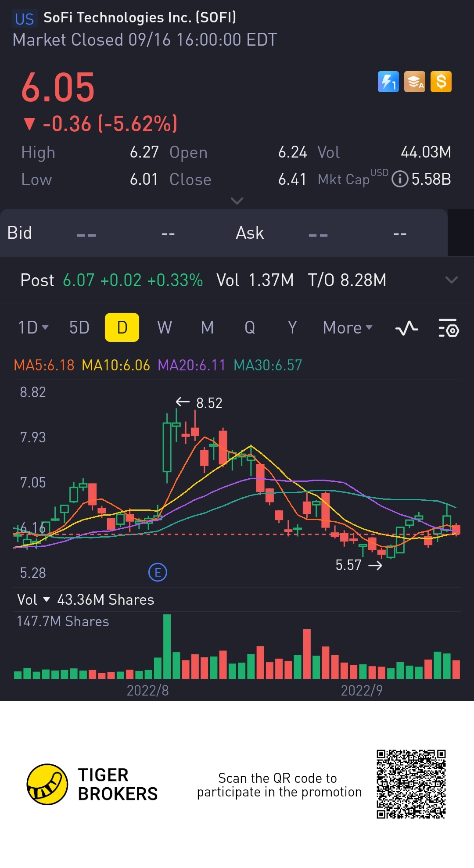Tap the tallest green volume bar
The height and width of the screenshot is (868, 474).
167,646
